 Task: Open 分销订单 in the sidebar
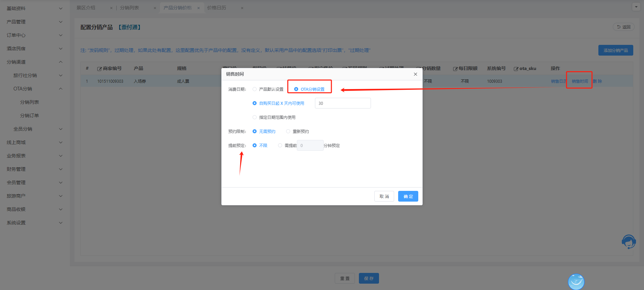click(x=30, y=116)
